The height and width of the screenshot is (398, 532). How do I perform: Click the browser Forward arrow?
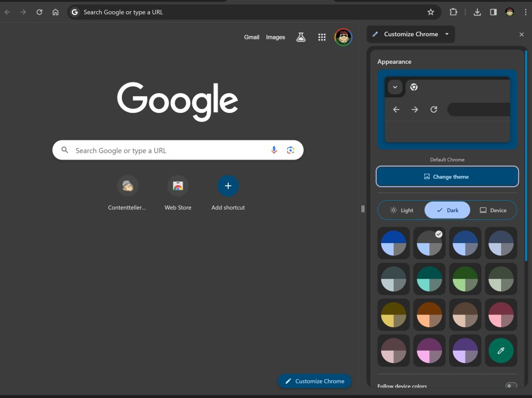click(x=23, y=12)
